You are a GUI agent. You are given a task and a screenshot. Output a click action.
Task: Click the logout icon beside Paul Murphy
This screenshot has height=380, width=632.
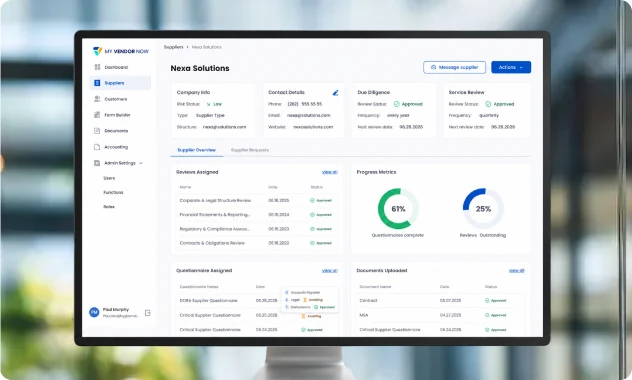(x=148, y=313)
